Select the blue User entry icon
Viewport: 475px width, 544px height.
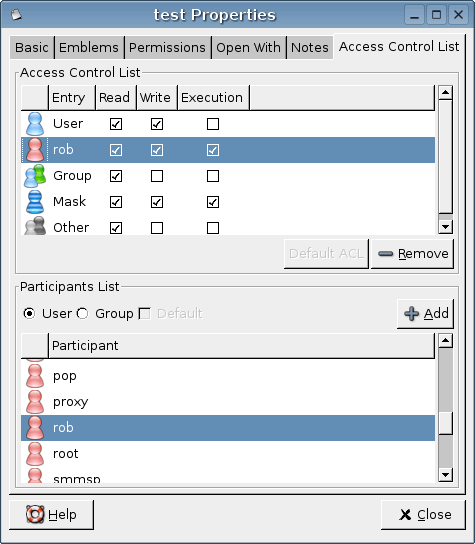click(35, 124)
